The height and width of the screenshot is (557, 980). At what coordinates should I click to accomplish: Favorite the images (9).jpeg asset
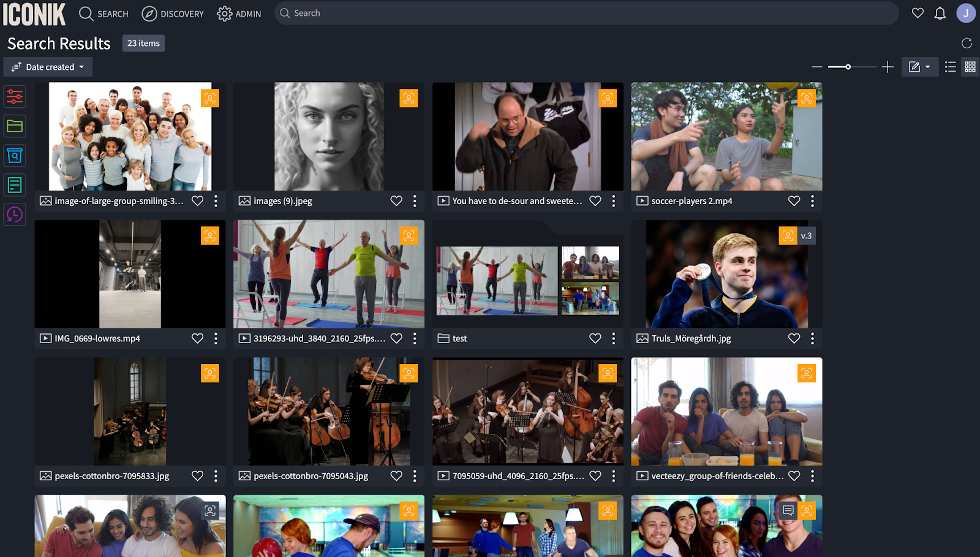coord(396,201)
